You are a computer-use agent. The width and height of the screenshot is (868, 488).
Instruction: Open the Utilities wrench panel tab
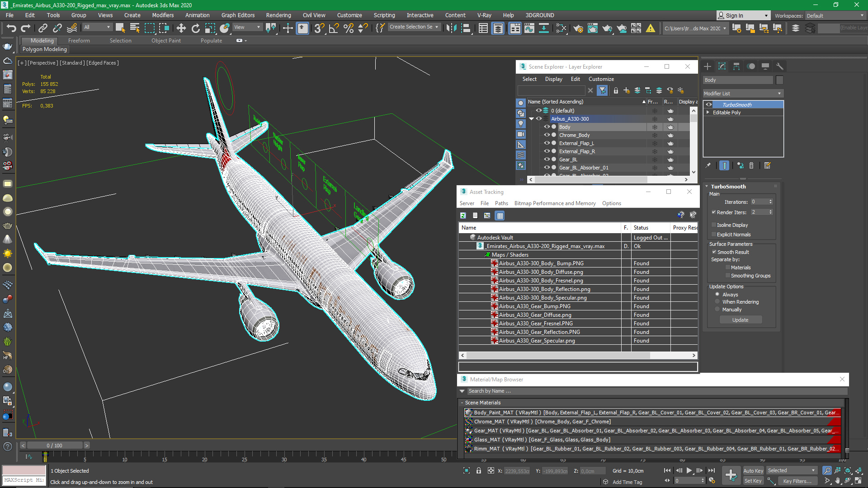(780, 66)
